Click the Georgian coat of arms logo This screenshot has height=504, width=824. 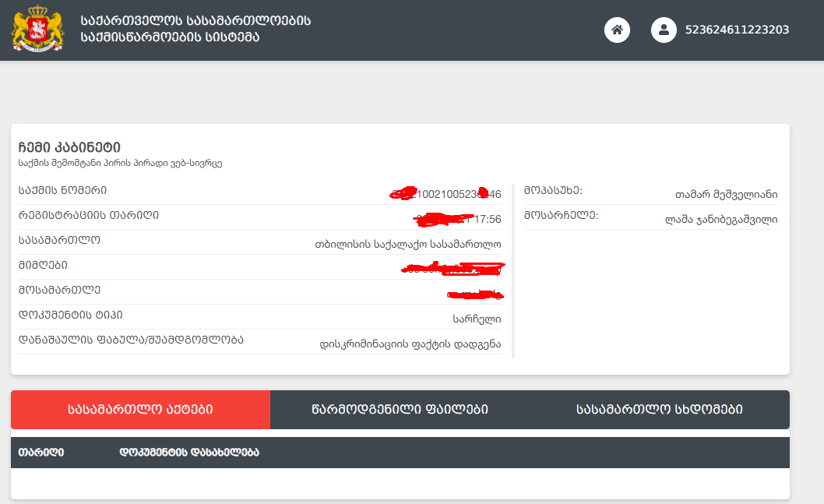(37, 30)
